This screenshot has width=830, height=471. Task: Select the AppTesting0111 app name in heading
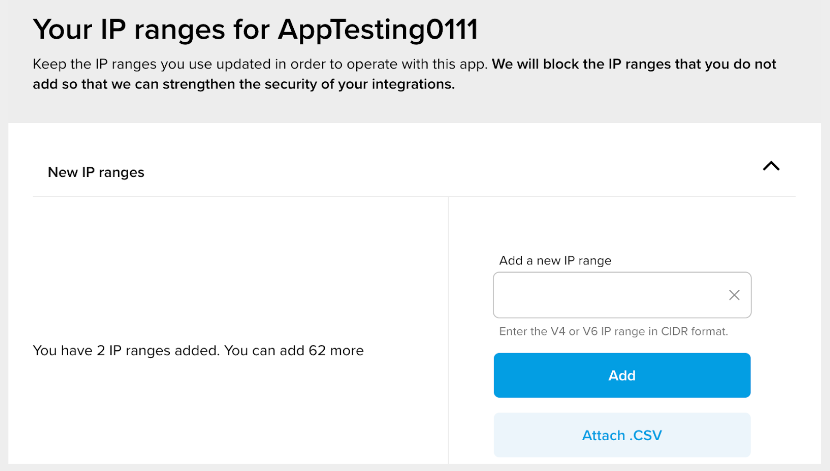click(x=378, y=30)
